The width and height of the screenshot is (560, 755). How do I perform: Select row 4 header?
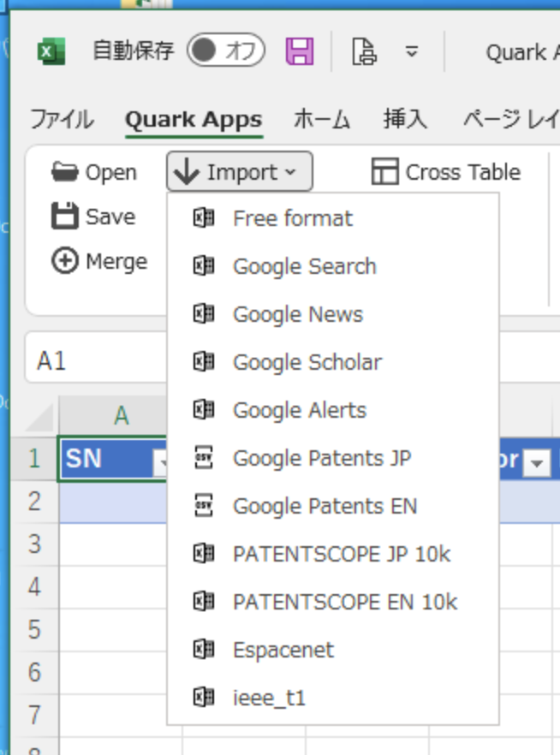(x=33, y=587)
